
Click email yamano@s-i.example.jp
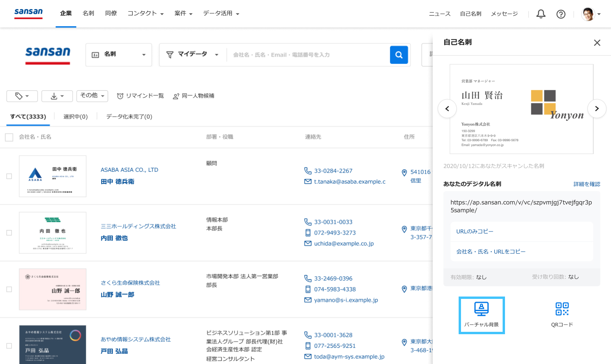click(346, 300)
